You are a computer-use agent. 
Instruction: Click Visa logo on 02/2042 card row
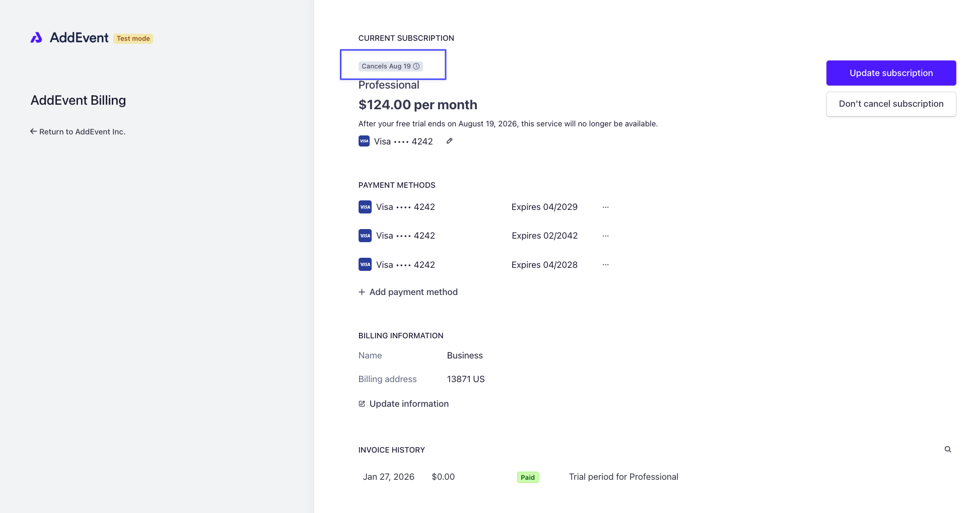point(365,236)
